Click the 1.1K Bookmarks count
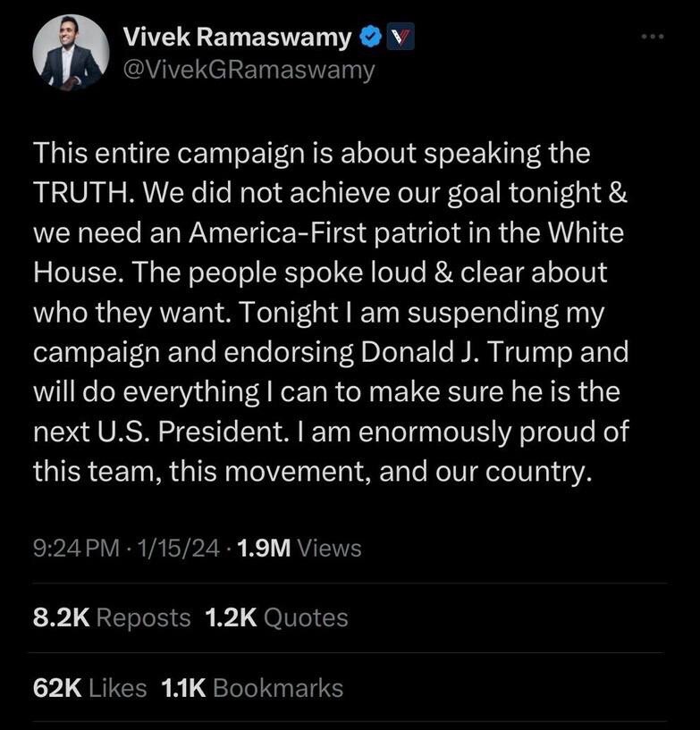This screenshot has width=700, height=730. pos(251,687)
